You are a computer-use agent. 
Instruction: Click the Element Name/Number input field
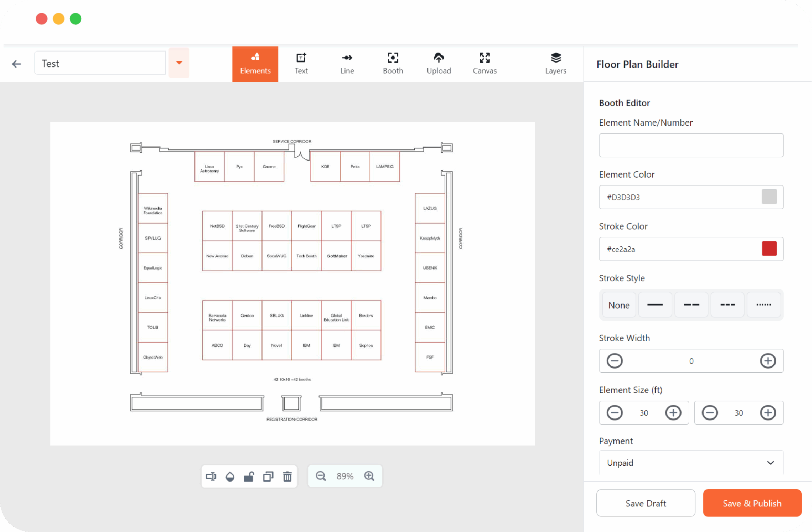coord(691,145)
